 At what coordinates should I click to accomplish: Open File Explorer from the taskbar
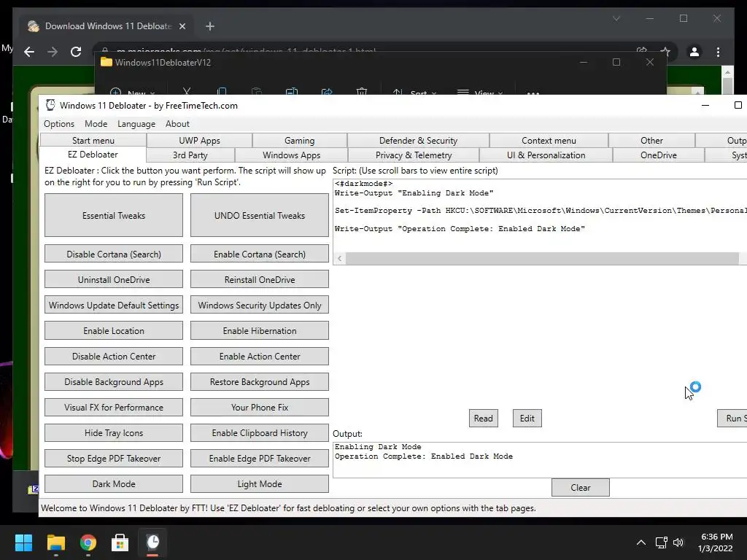pyautogui.click(x=55, y=542)
